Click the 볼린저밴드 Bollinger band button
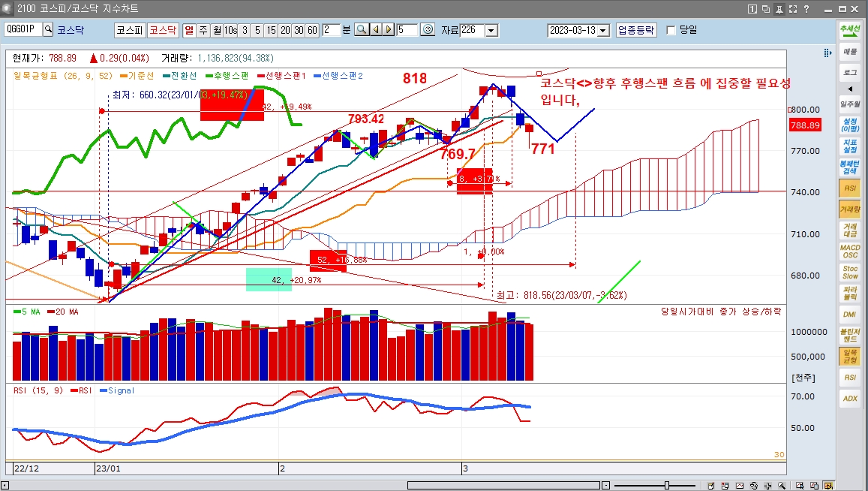The height and width of the screenshot is (491, 868). click(850, 336)
